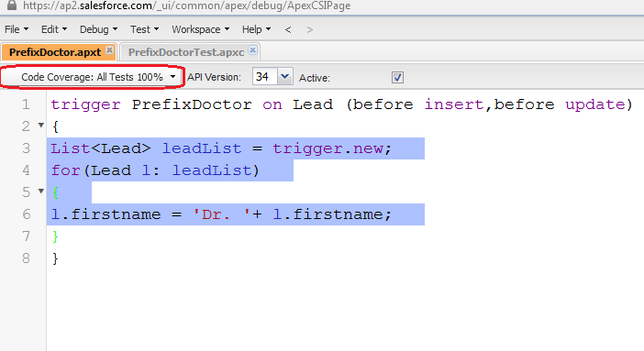Collapse the code block at line 2
This screenshot has height=351, width=644.
click(x=41, y=125)
